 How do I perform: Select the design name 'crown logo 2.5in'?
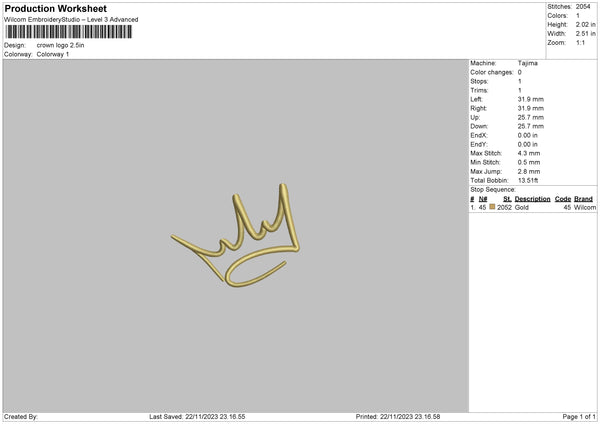click(60, 45)
